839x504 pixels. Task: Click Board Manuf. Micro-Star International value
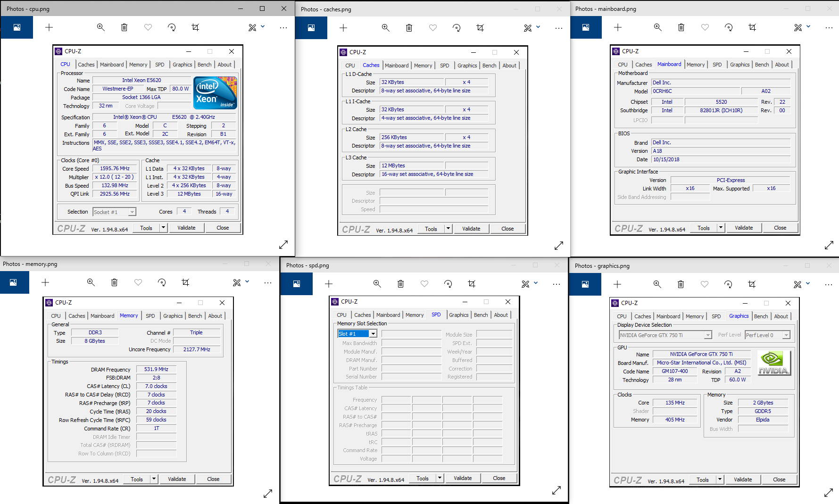click(701, 363)
